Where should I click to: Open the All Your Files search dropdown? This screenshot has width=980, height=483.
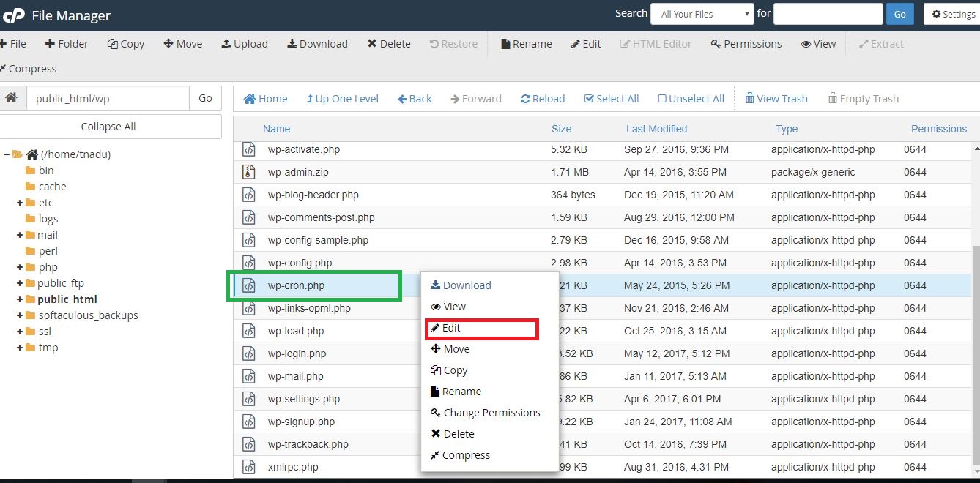point(704,14)
